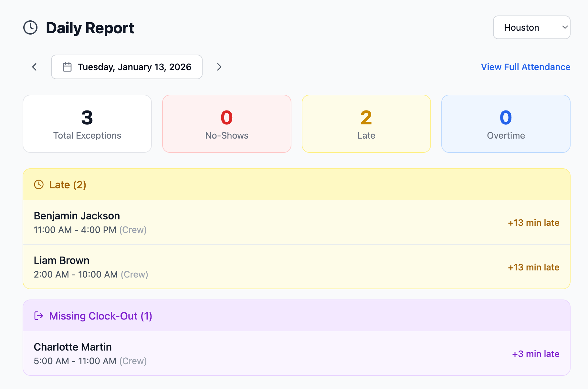Select the Overtime summary card
This screenshot has width=588, height=389.
[506, 124]
